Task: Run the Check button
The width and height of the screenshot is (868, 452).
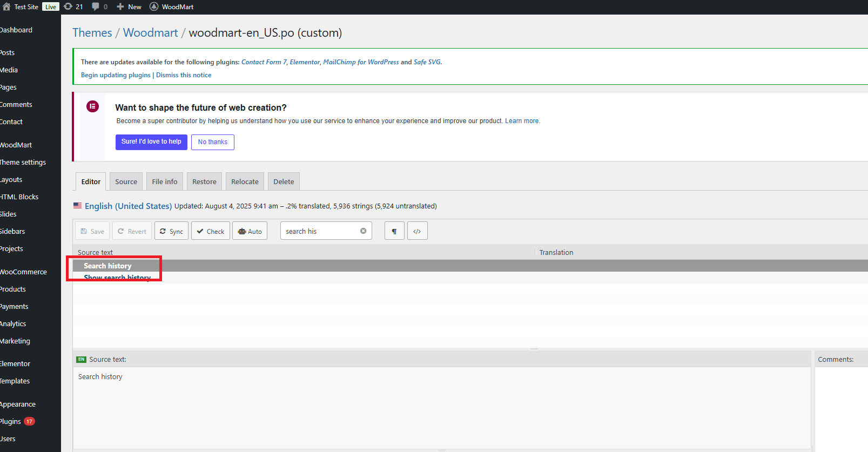Action: click(x=211, y=231)
